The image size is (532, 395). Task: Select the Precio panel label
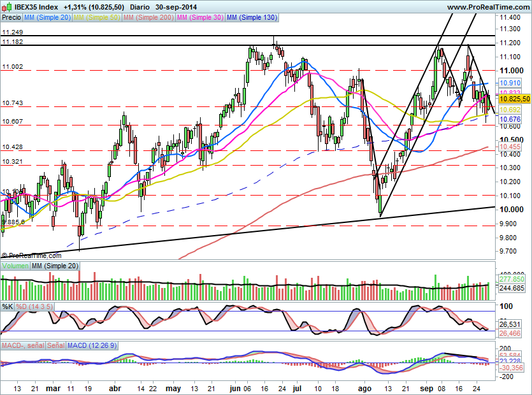(11, 18)
